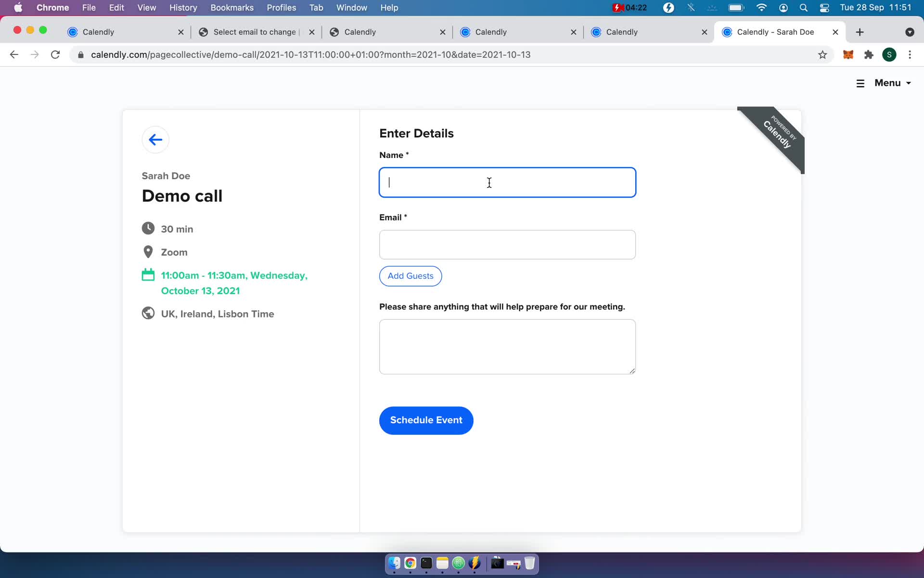The width and height of the screenshot is (924, 578).
Task: Click the clock duration icon
Action: (148, 228)
